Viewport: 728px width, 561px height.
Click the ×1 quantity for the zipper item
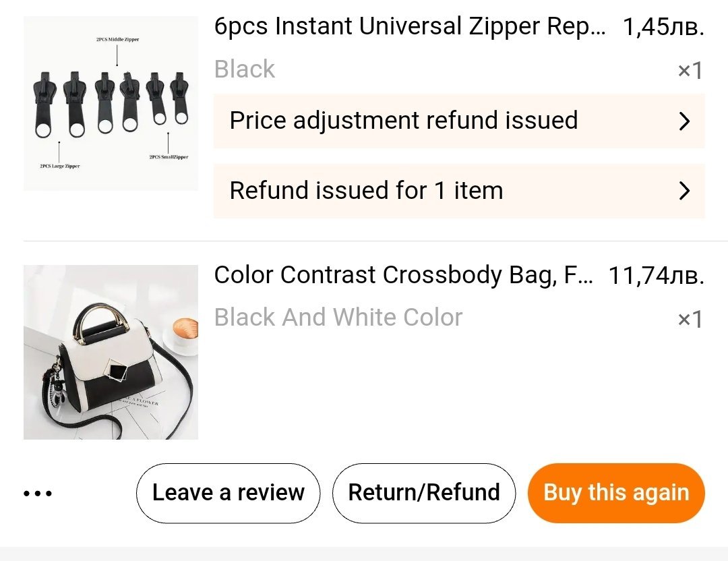(x=690, y=71)
